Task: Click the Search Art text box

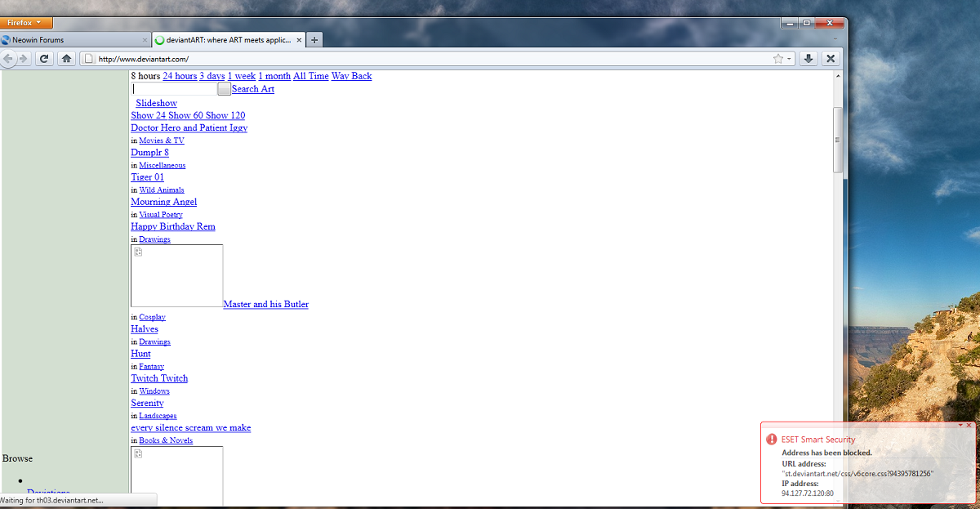Action: click(x=174, y=89)
